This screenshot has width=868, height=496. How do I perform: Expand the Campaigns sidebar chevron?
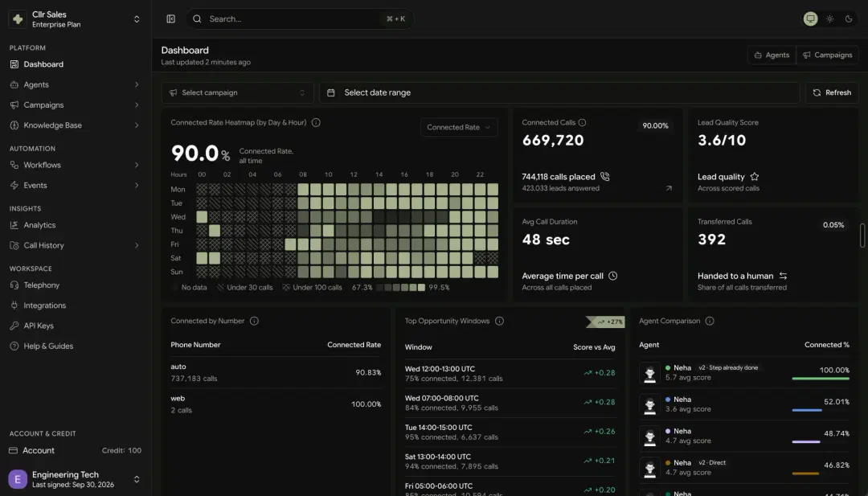(136, 105)
